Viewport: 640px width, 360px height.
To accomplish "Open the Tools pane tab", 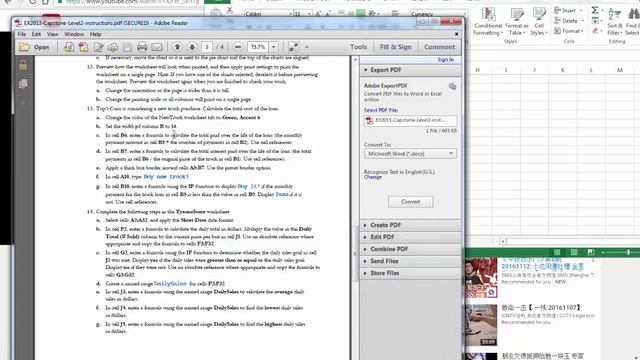I will tap(358, 47).
